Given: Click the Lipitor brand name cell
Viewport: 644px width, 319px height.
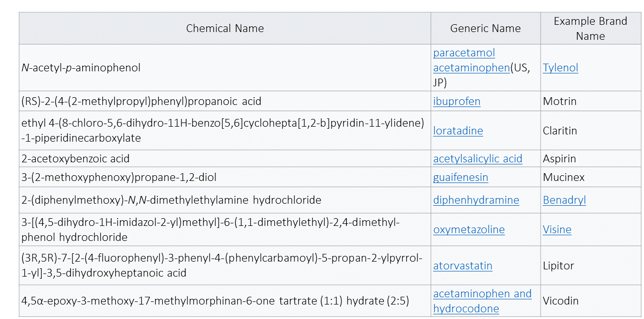Looking at the screenshot, I should pos(558,266).
